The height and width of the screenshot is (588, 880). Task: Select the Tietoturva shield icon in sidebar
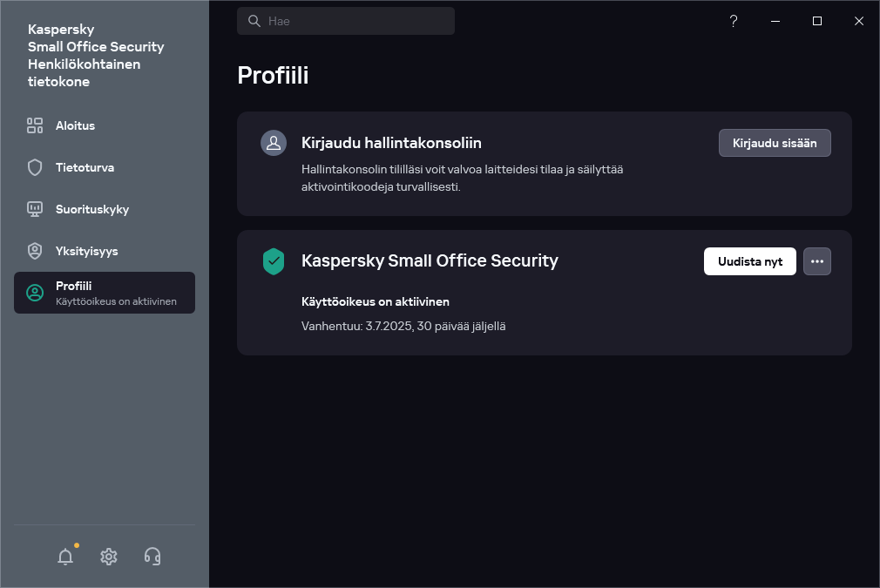tap(35, 167)
